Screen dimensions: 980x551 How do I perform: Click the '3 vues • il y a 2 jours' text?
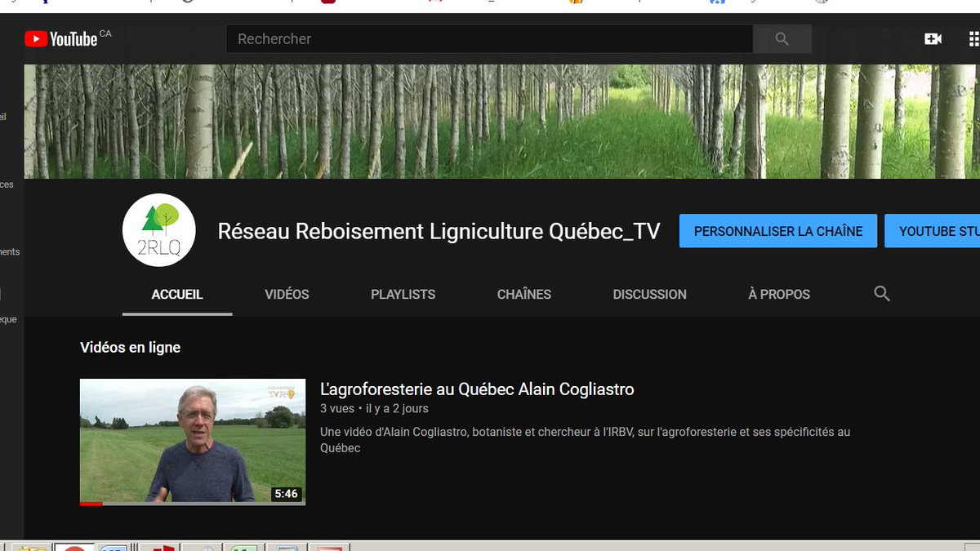374,409
